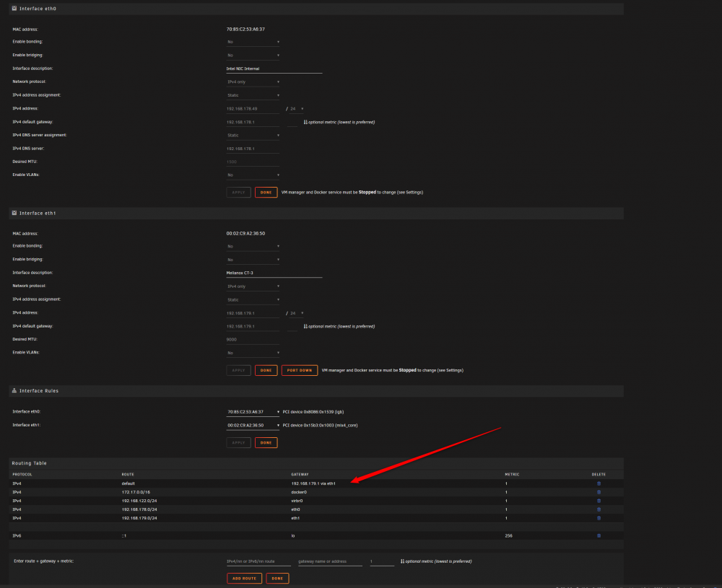Focus eth0 IPv4 address field

point(253,109)
